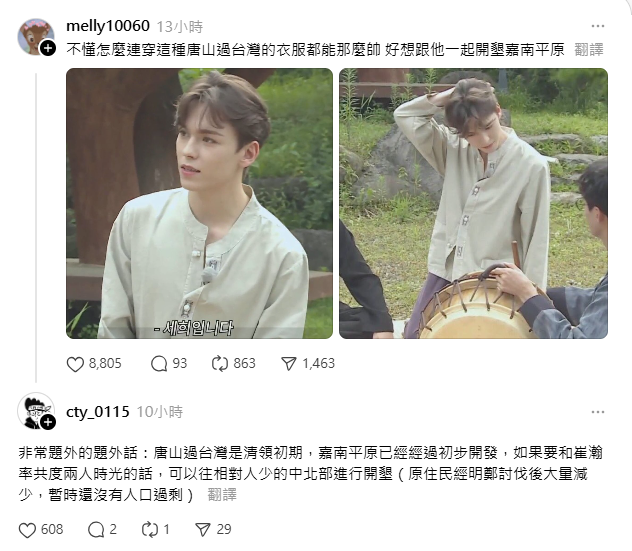The width and height of the screenshot is (632, 551).
Task: Like melly10060's post with the heart icon
Action: coord(75,364)
